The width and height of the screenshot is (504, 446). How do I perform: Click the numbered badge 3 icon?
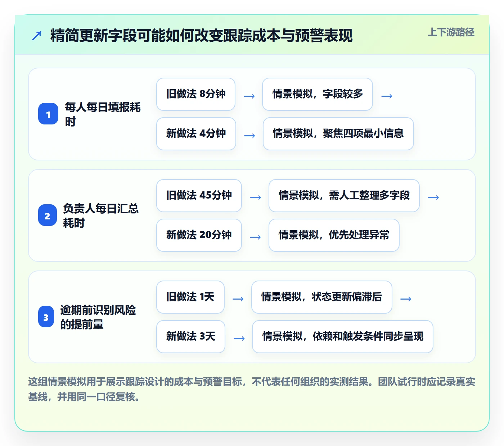[46, 317]
